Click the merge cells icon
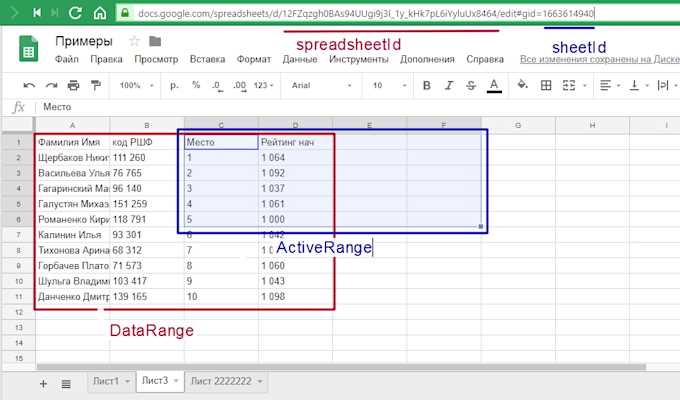 pyautogui.click(x=569, y=85)
